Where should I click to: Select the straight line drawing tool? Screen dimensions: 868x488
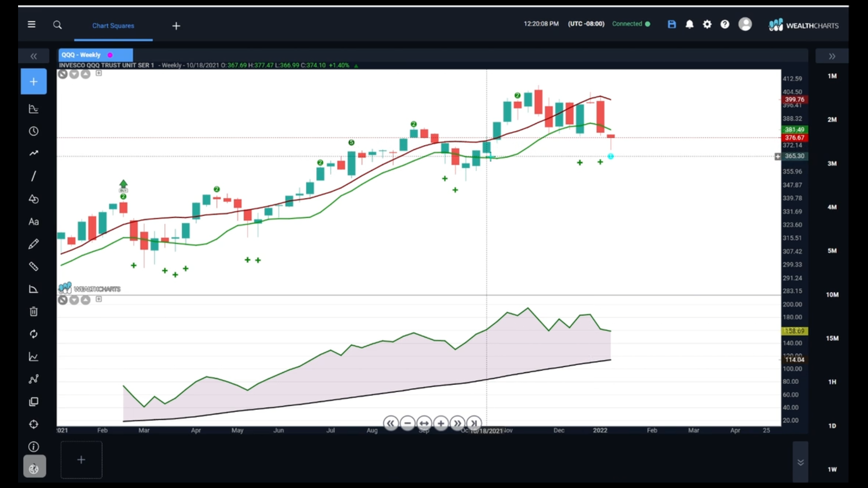point(33,176)
